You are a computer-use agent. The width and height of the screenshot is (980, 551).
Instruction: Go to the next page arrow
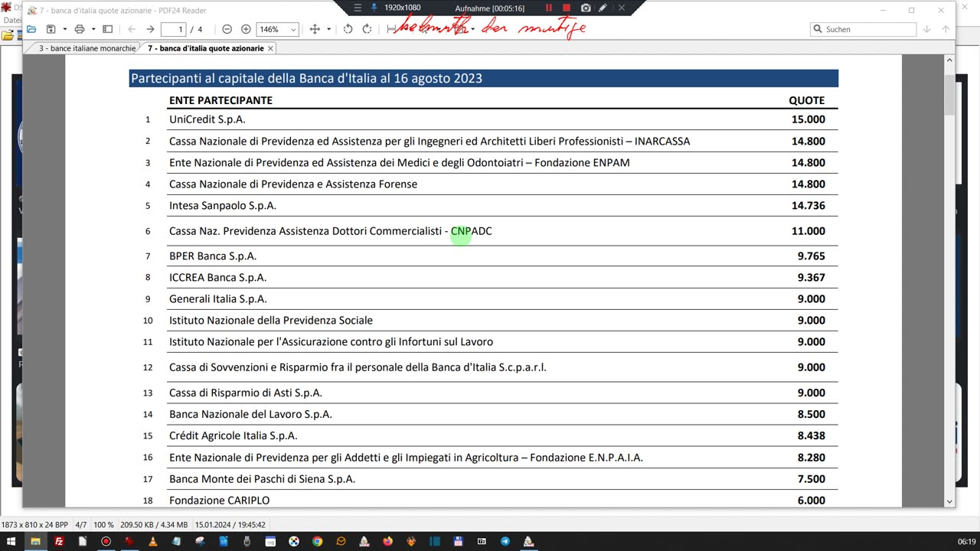150,29
